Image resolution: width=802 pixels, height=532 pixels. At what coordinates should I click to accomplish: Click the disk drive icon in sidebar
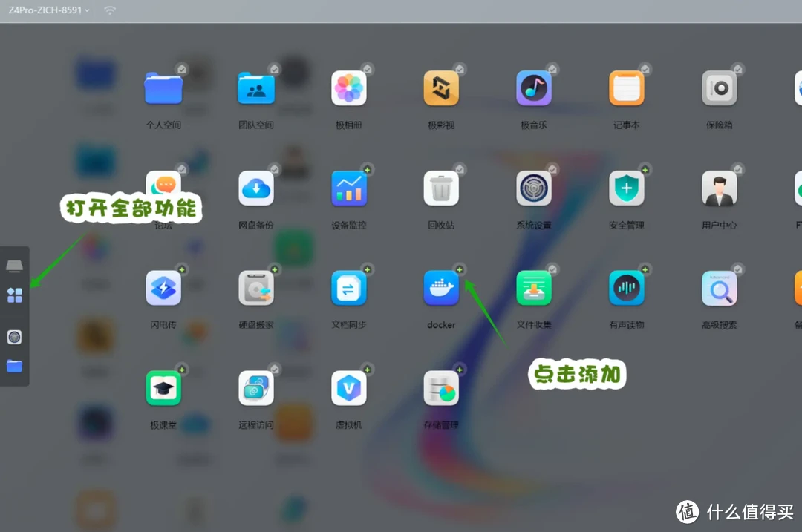coord(14,266)
